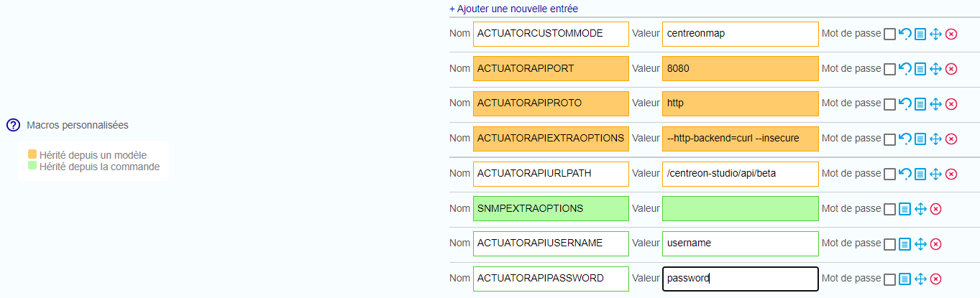980x298 pixels.
Task: Open description icon for ACTUATORAPIPORT macro
Action: tap(920, 69)
